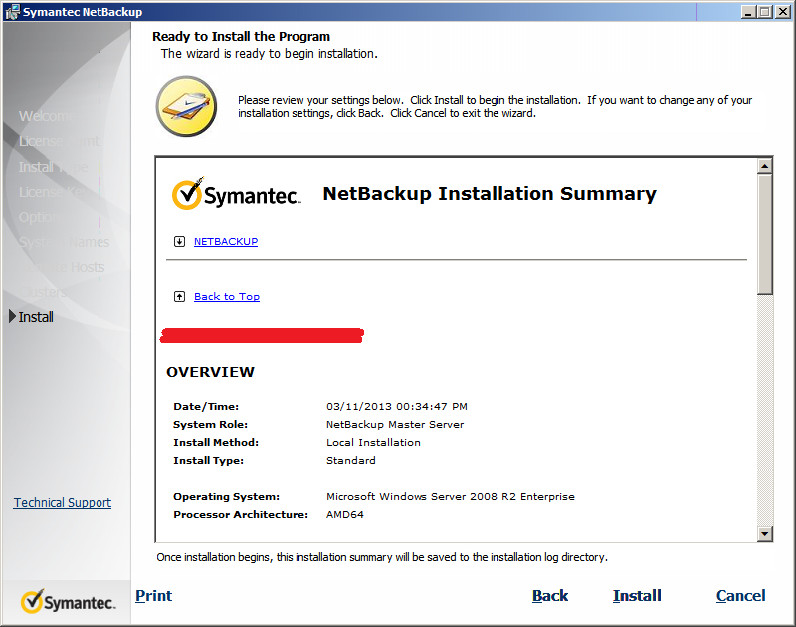Viewport: 796px width, 627px height.
Task: Click the Install Type label
Action: tap(208, 460)
